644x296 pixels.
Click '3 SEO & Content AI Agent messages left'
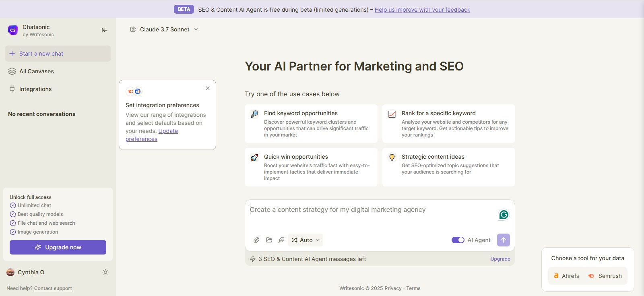click(312, 259)
